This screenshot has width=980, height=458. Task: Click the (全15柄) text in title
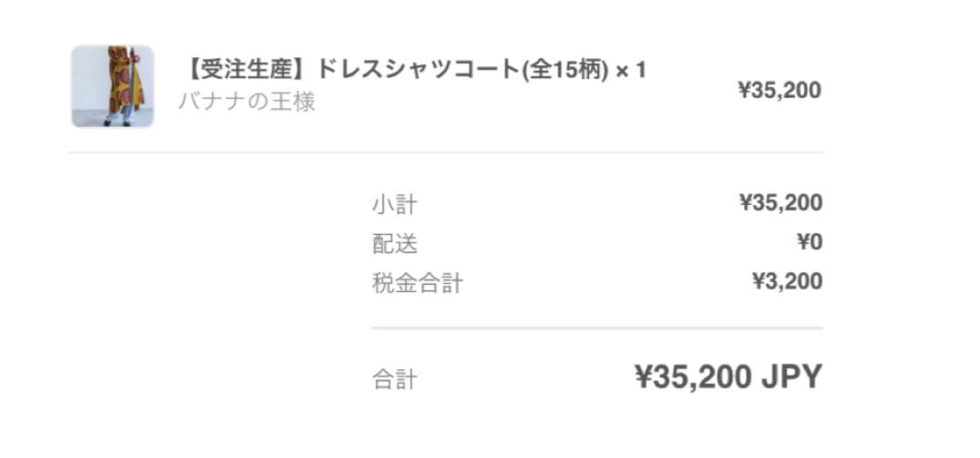[x=563, y=71]
